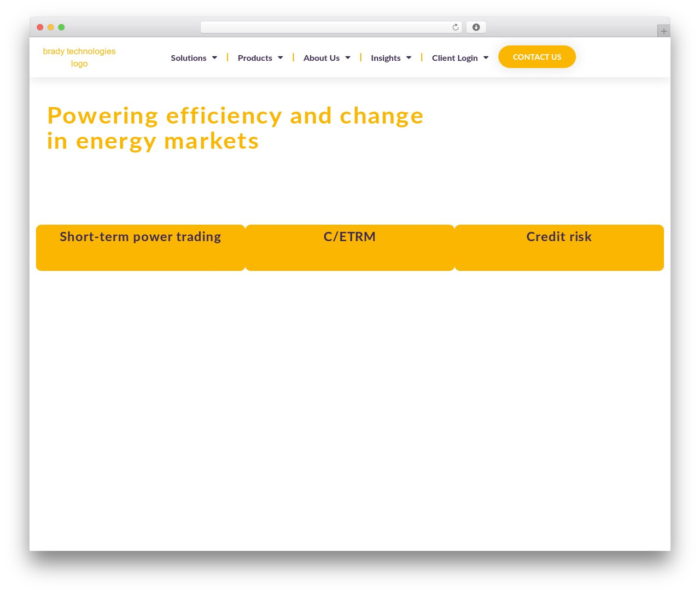Click the browser download icon
700x593 pixels.
pos(476,27)
